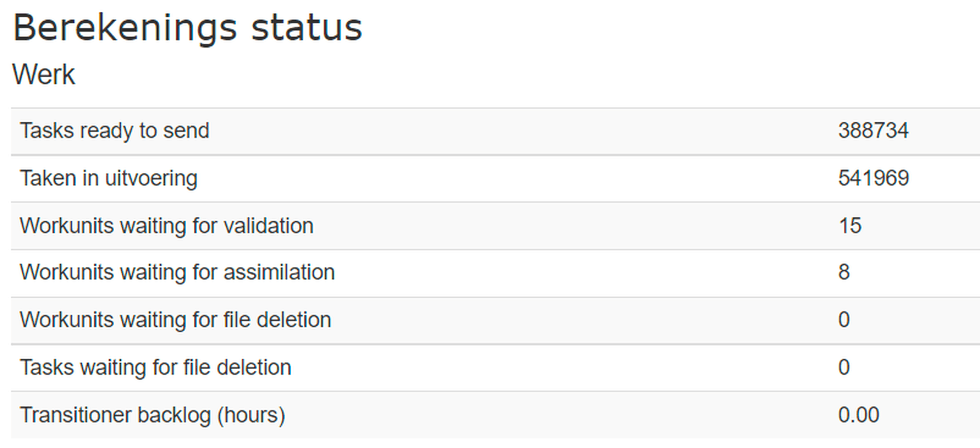Image resolution: width=980 pixels, height=448 pixels.
Task: Select the Werk section heading
Action: click(44, 75)
